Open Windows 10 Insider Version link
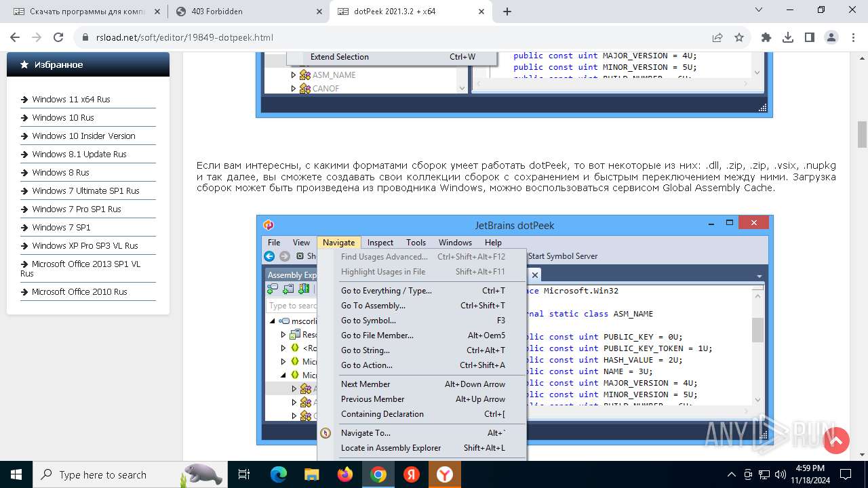Viewport: 868px width, 488px height. click(83, 136)
